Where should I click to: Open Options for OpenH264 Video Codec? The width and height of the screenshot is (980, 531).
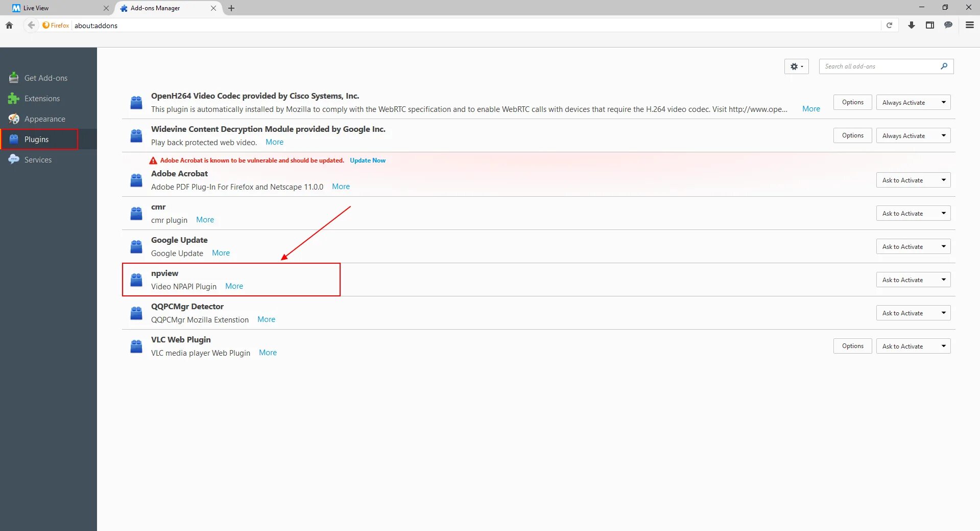click(852, 102)
